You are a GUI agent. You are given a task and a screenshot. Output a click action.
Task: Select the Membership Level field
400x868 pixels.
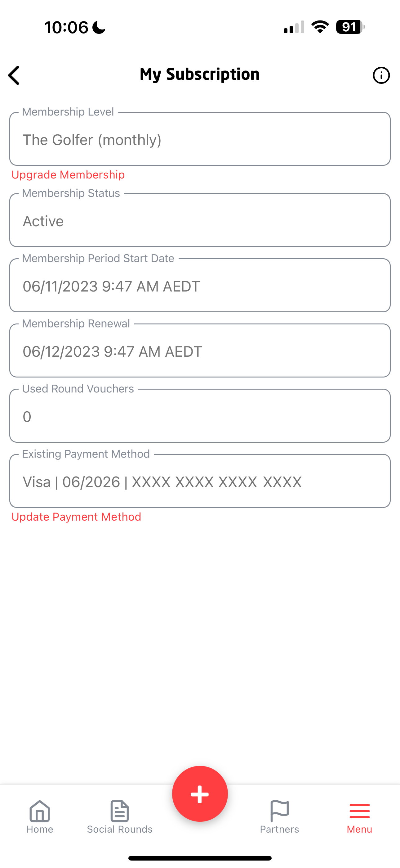[x=200, y=139]
